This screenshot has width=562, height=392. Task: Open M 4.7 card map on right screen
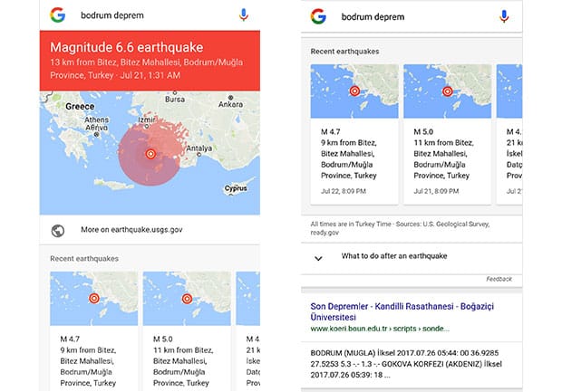(x=354, y=92)
